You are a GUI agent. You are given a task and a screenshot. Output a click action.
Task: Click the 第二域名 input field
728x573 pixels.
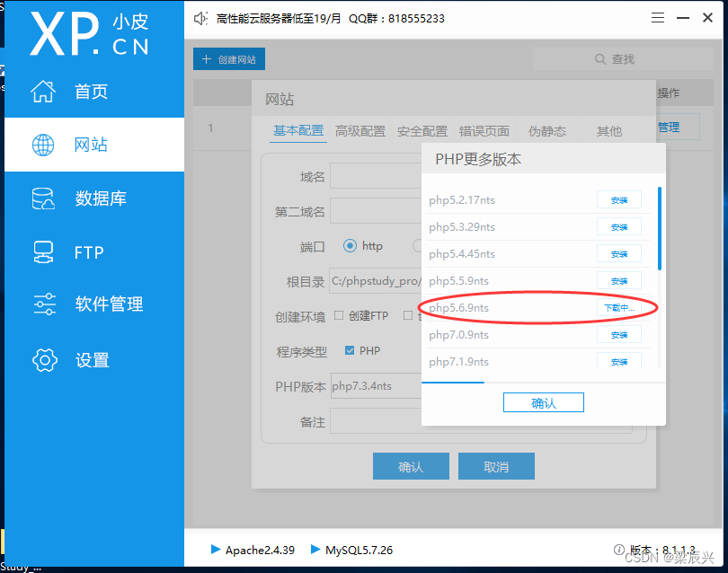[376, 211]
